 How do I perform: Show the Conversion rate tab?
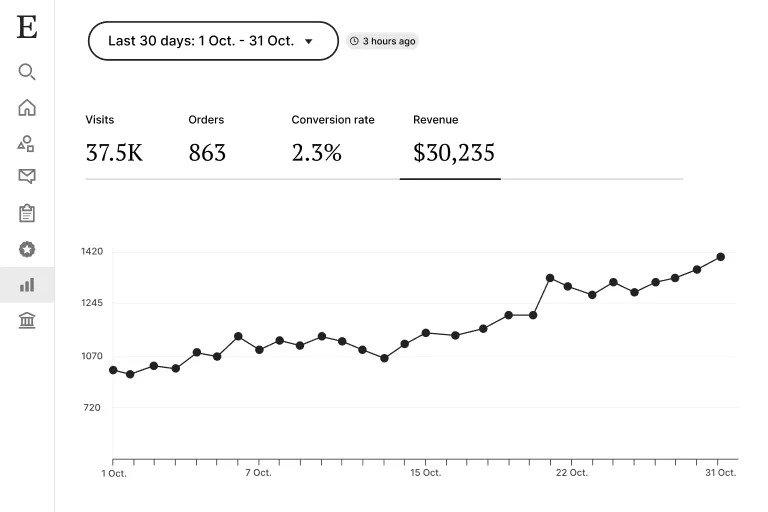[x=333, y=140]
